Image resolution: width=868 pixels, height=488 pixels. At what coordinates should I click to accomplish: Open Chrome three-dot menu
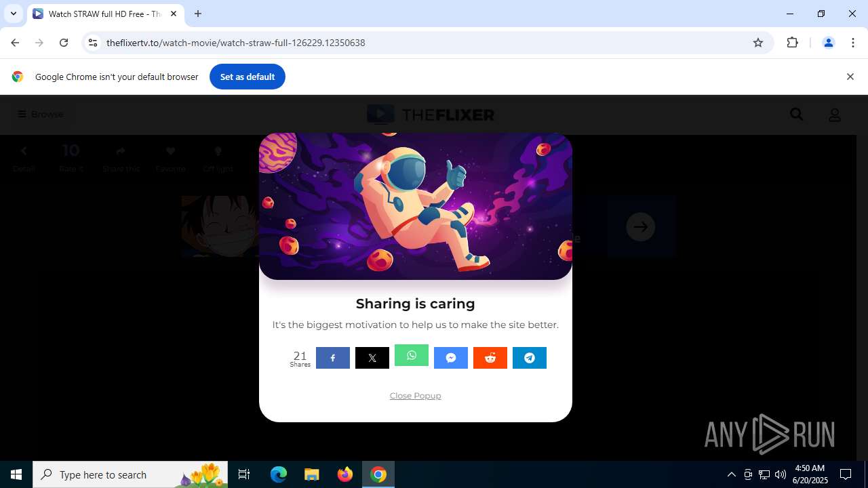click(x=853, y=43)
